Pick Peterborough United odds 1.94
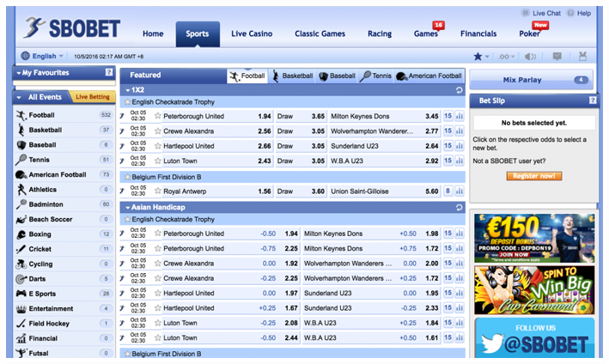The width and height of the screenshot is (609, 364). click(x=265, y=116)
